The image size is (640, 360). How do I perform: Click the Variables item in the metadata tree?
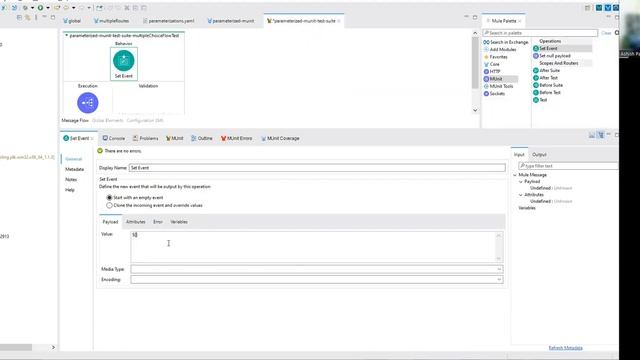527,208
